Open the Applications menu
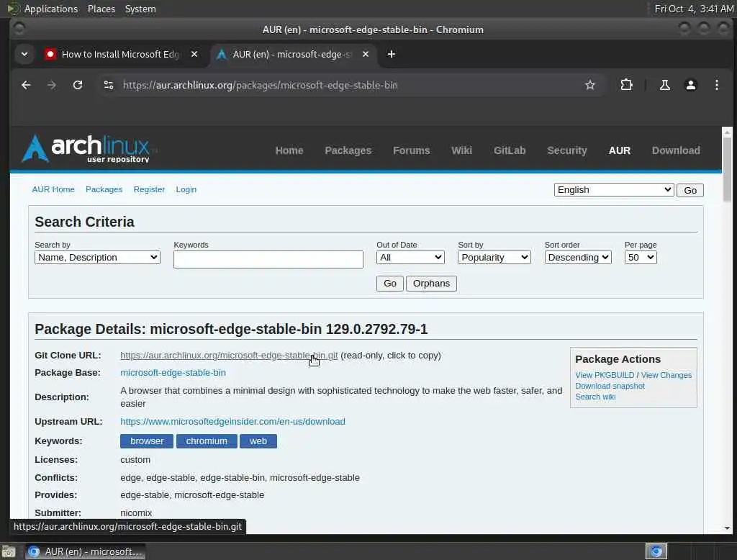The height and width of the screenshot is (560, 737). [x=51, y=9]
